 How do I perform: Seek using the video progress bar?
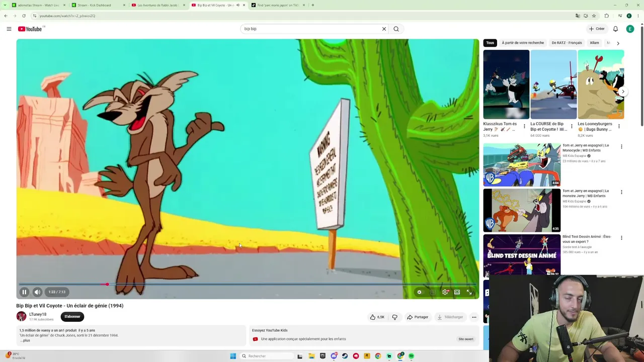point(248,285)
